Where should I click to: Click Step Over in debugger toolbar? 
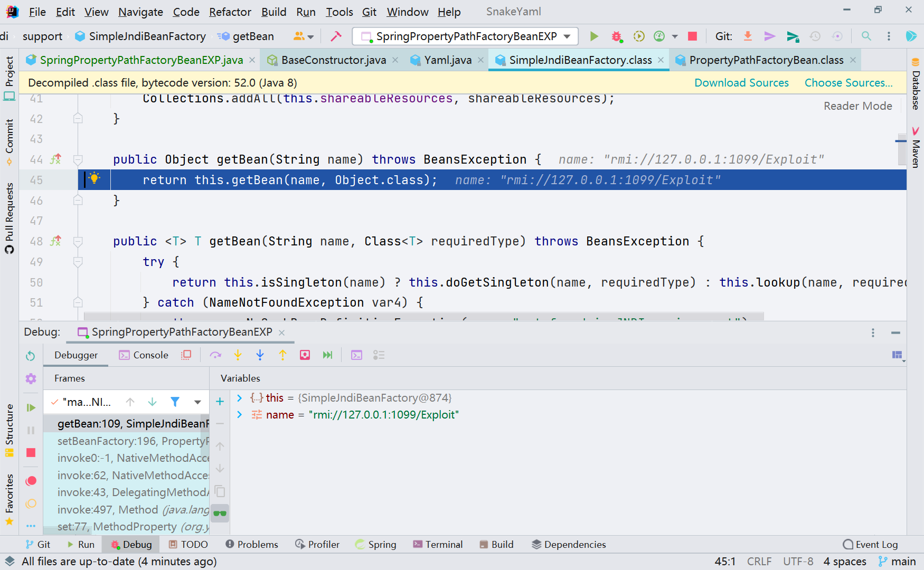[215, 355]
